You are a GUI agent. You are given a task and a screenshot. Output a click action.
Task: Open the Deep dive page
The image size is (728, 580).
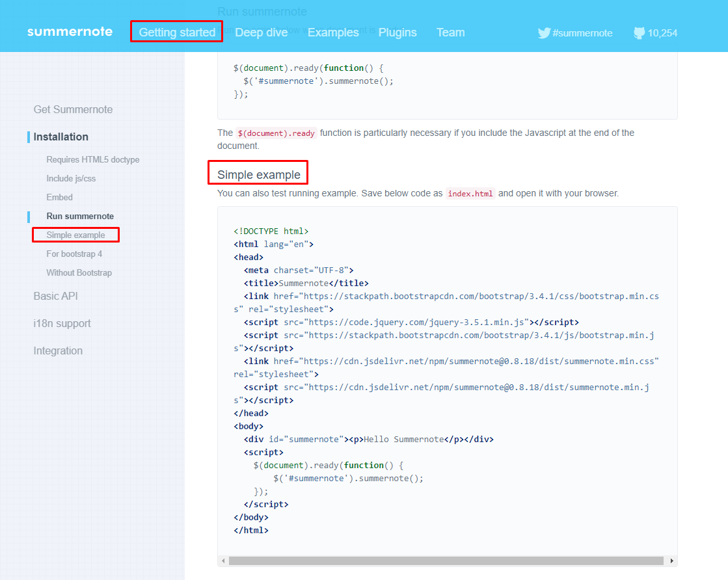[x=262, y=32]
